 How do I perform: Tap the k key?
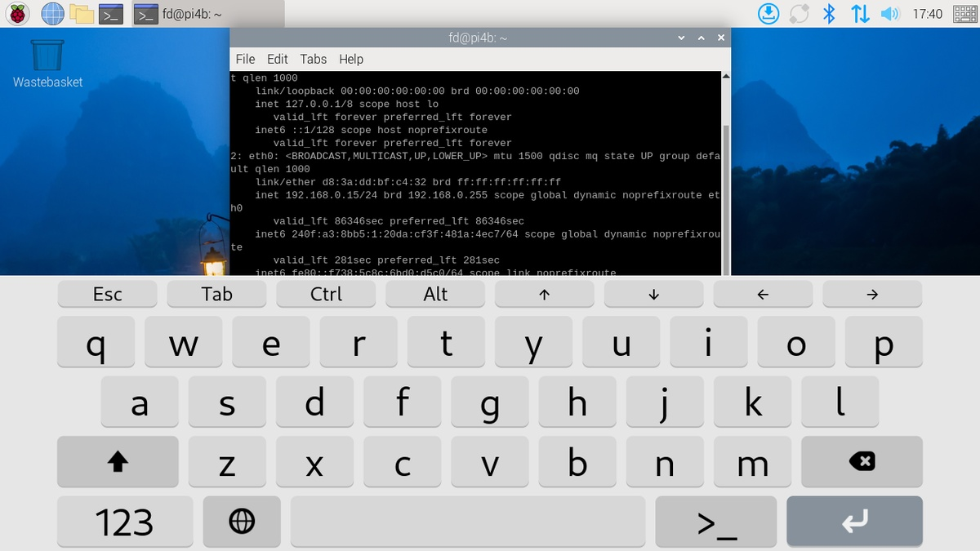[752, 402]
